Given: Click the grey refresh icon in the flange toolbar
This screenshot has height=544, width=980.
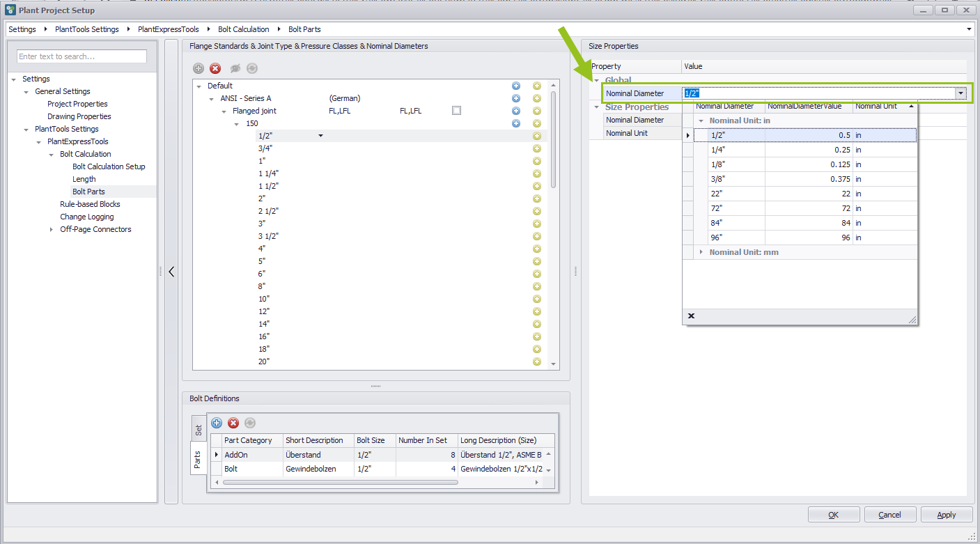Looking at the screenshot, I should click(x=252, y=68).
